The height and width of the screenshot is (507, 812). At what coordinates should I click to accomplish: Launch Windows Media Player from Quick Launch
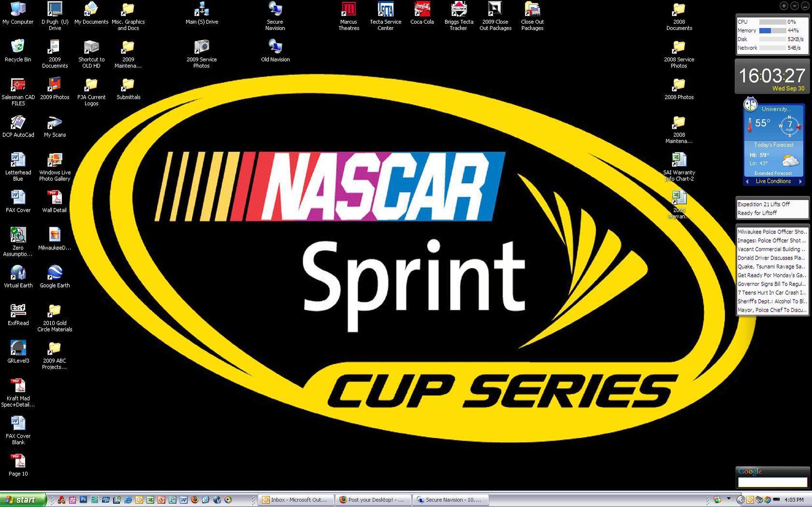(228, 500)
